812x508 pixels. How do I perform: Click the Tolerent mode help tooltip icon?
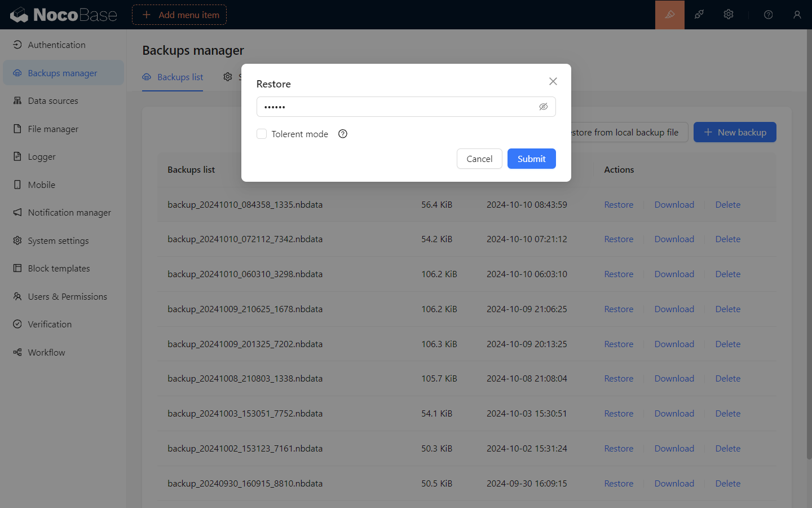tap(343, 134)
